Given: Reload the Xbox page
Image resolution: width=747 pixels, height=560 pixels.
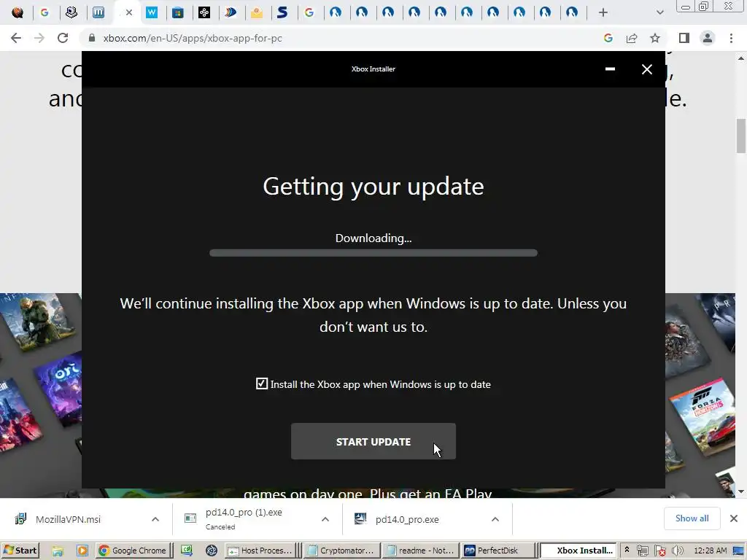Looking at the screenshot, I should pyautogui.click(x=63, y=38).
